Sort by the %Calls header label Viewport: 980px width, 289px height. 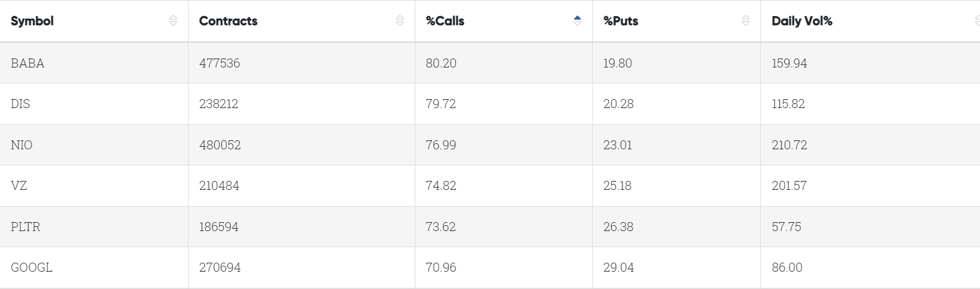click(x=445, y=21)
